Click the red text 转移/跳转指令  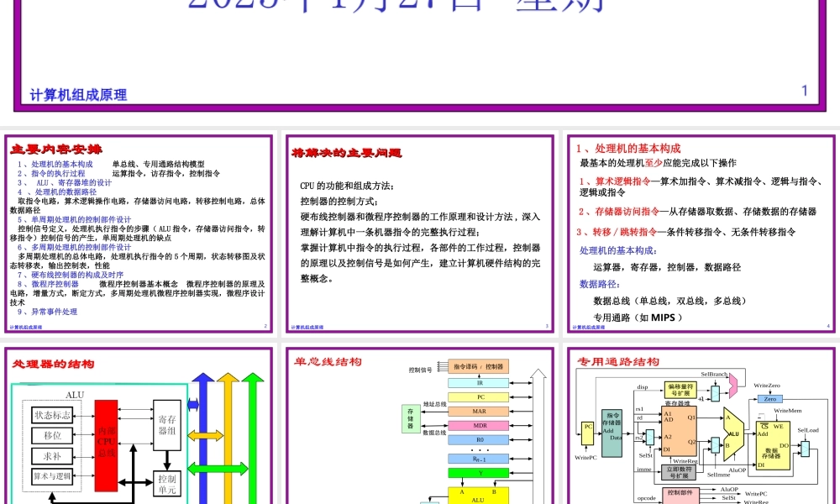(x=625, y=232)
